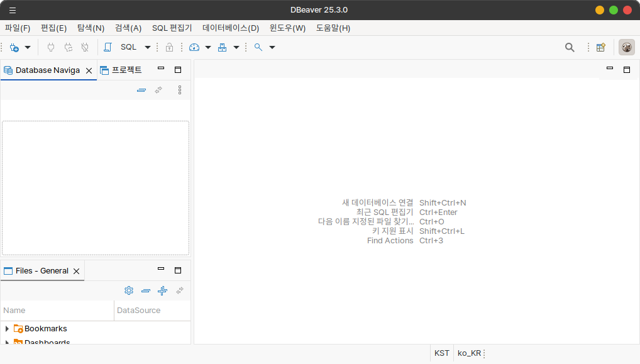
Task: Click the yellow minimize window button
Action: [600, 10]
